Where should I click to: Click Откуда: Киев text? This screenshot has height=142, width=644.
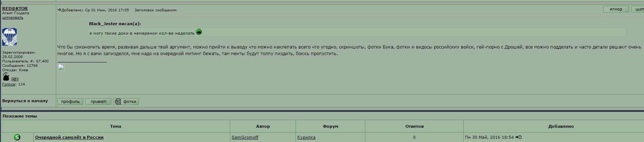click(15, 70)
